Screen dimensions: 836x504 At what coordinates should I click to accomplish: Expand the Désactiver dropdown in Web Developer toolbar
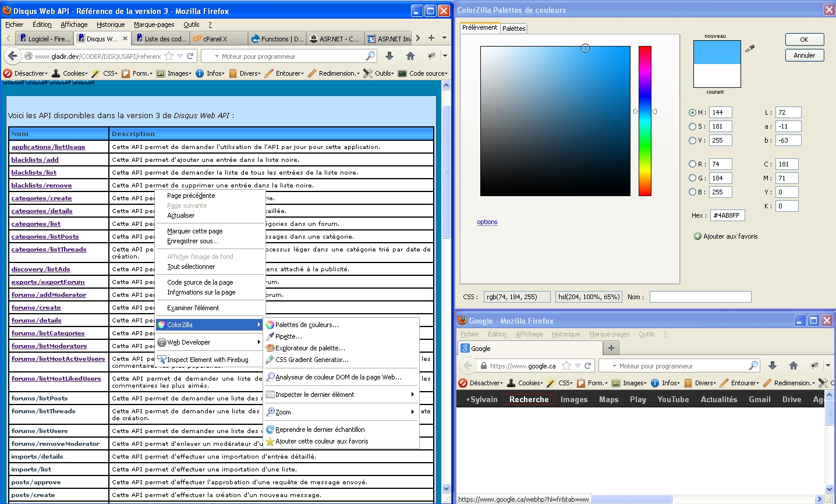coord(26,73)
